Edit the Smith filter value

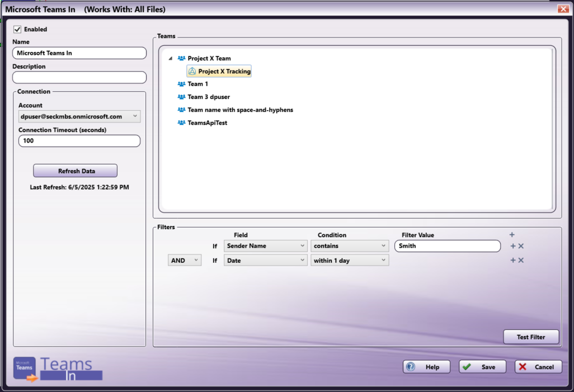point(448,246)
